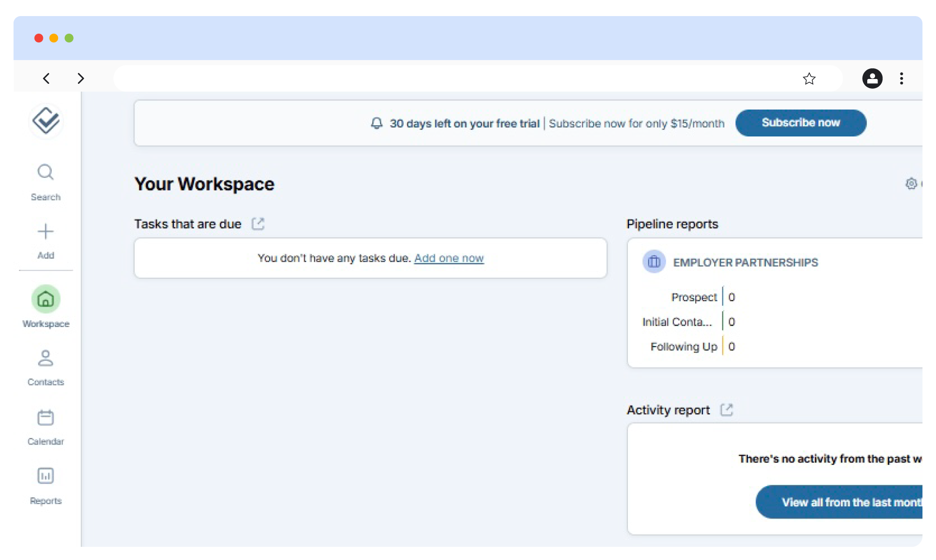936x560 pixels.
Task: Open the Reports sidebar icon
Action: coord(45,476)
